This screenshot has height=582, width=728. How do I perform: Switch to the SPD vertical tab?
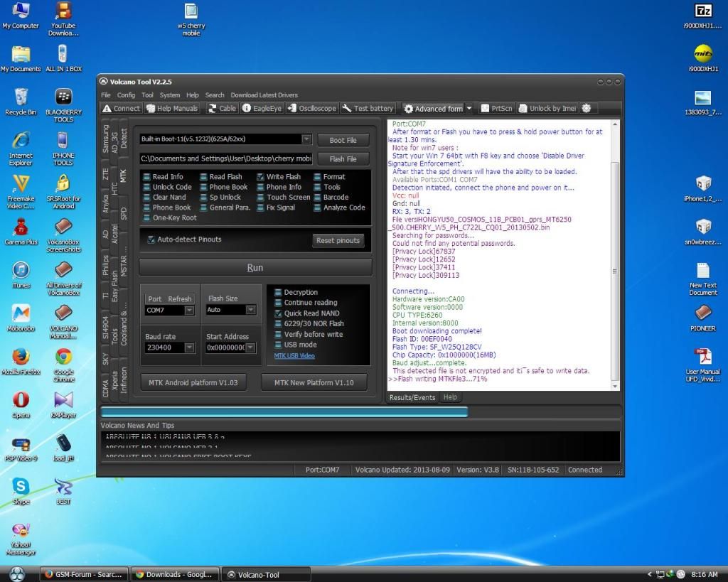pos(124,213)
